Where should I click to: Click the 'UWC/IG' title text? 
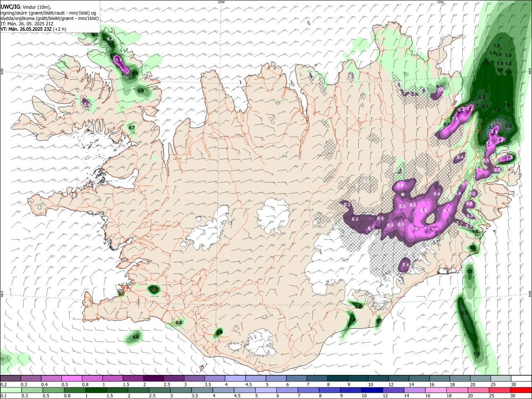click(10, 7)
